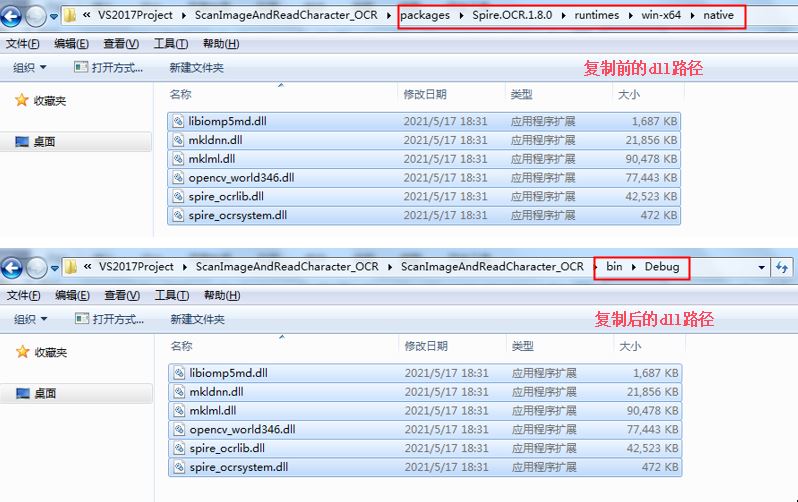Select 桌面 label in top window sidebar
Screen dimensions: 798x502
[44, 142]
